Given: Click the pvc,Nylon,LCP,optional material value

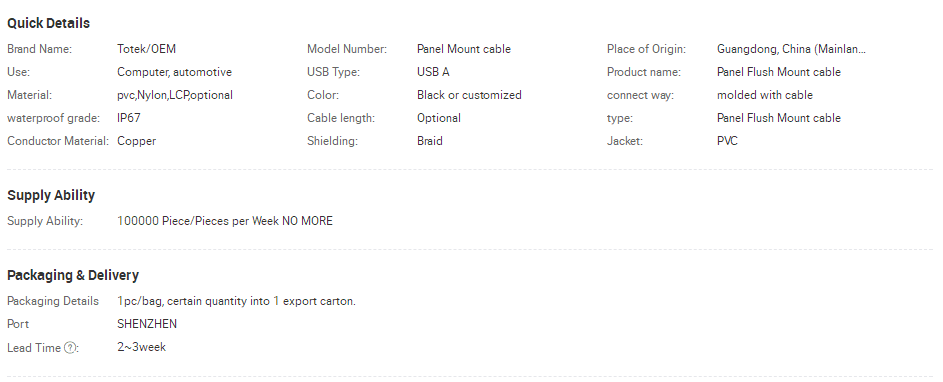Looking at the screenshot, I should pos(175,95).
